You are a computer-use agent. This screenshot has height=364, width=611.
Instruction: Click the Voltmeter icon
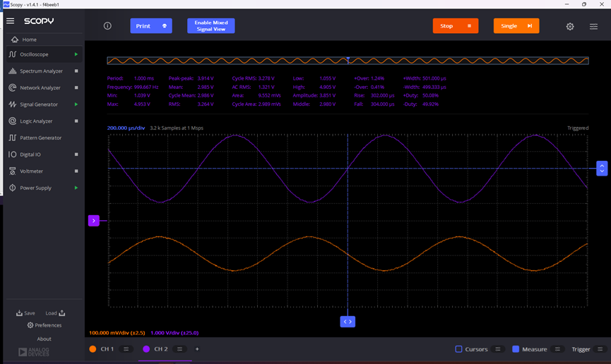13,171
